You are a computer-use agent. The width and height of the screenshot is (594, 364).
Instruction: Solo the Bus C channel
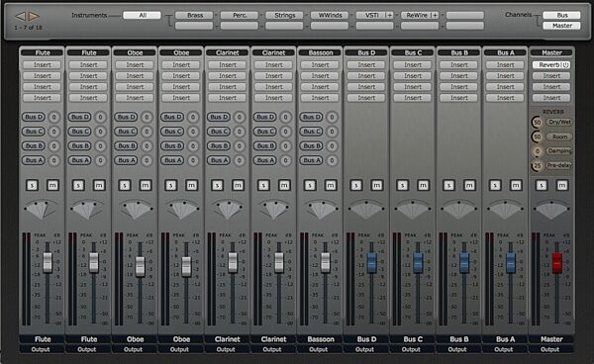402,185
